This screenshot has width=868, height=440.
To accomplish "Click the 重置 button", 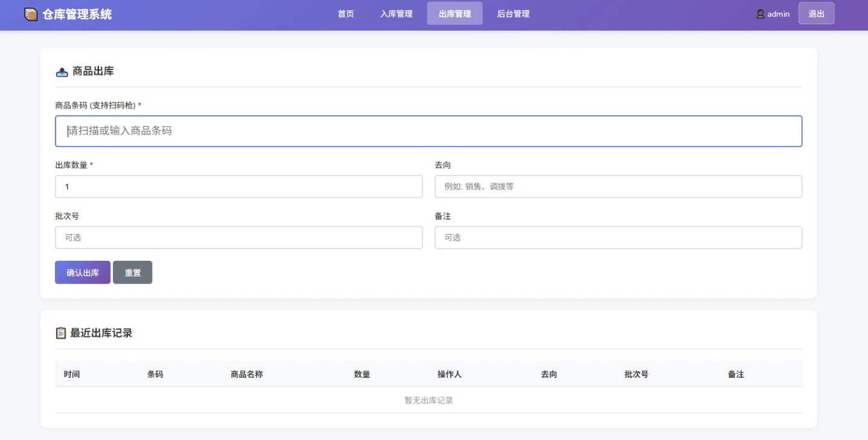I will click(133, 272).
